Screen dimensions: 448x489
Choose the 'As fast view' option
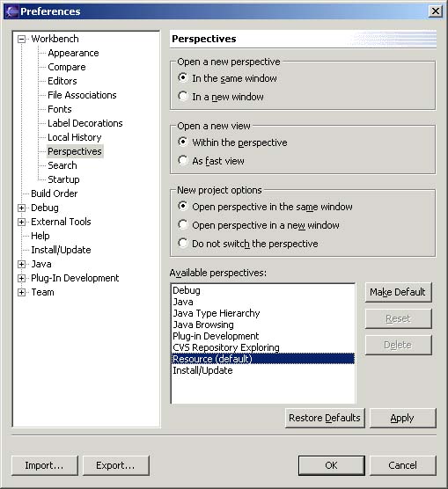click(183, 160)
